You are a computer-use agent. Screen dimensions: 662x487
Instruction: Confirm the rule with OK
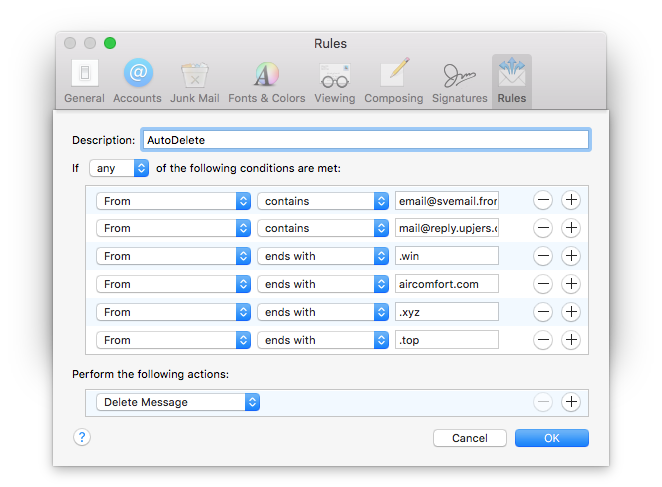coord(551,438)
